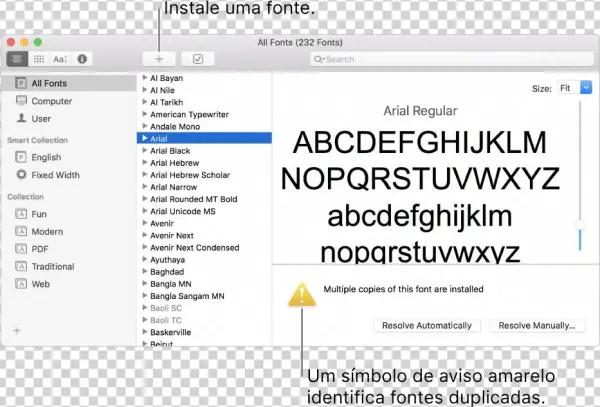Screen dimensions: 600x407
Task: Click the Resolve Manually button
Action: pyautogui.click(x=537, y=325)
